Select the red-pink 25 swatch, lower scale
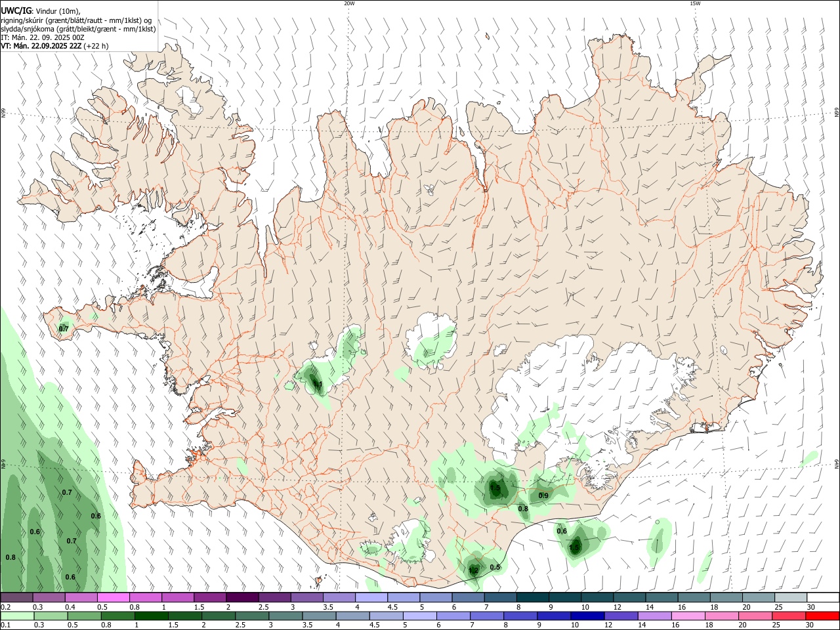Viewport: 840px width, 630px height. (789, 616)
